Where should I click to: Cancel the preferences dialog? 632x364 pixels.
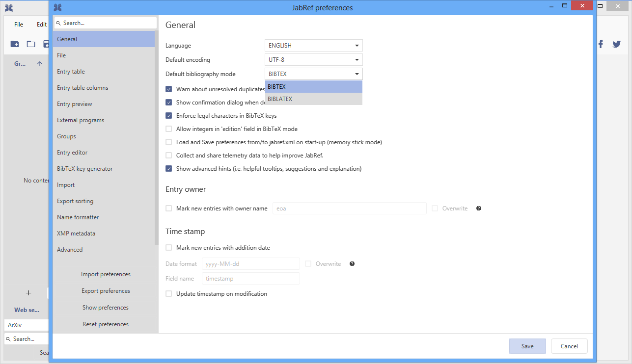(569, 346)
